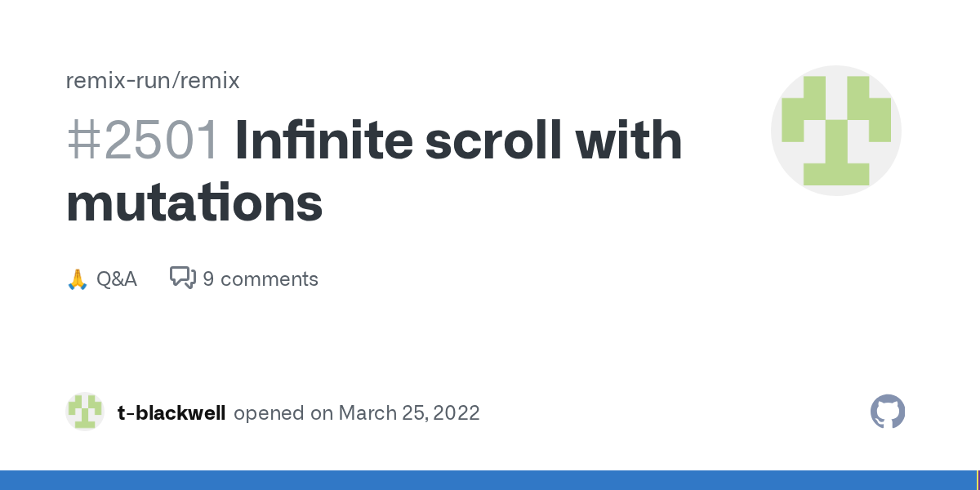Open the "Infinite scroll with" title line
980x490 pixels.
[x=458, y=140]
